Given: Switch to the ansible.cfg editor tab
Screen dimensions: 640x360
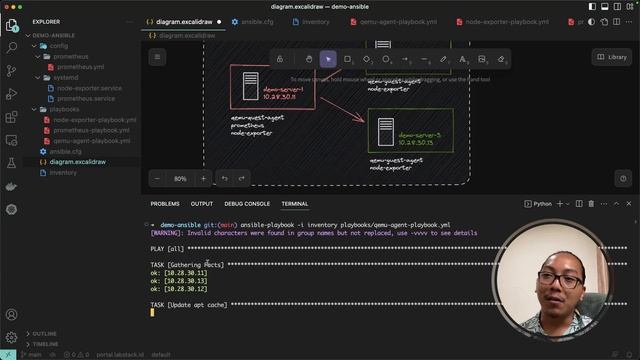Looking at the screenshot, I should (x=253, y=22).
